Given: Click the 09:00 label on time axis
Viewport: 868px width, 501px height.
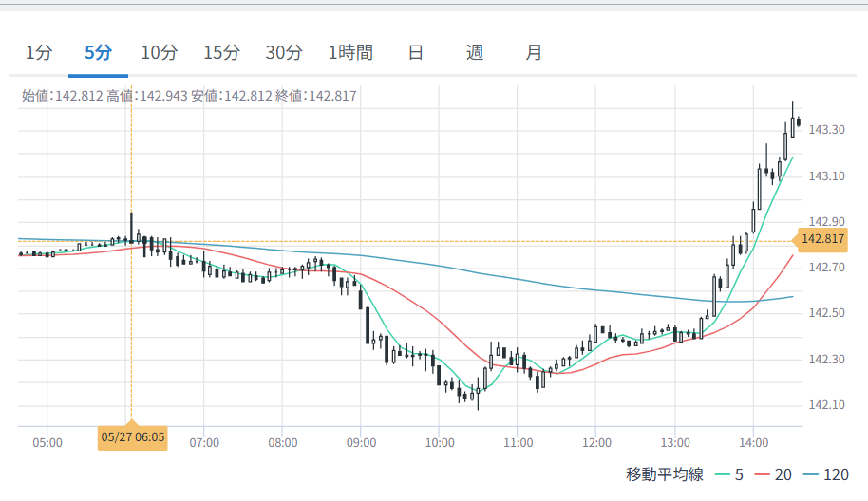Looking at the screenshot, I should (x=361, y=442).
